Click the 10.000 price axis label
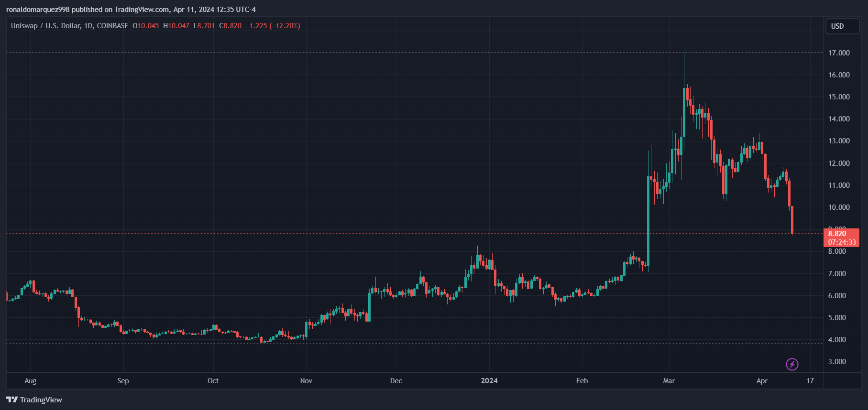The width and height of the screenshot is (868, 410). (x=839, y=207)
